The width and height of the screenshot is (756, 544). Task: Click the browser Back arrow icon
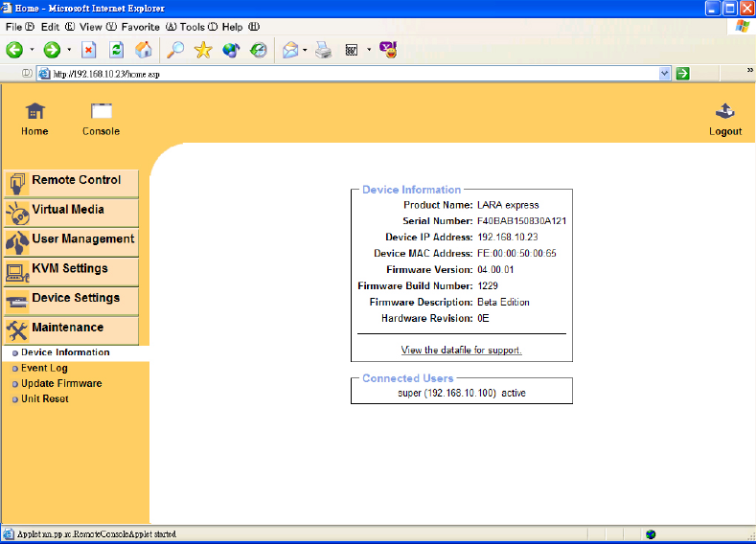(14, 50)
